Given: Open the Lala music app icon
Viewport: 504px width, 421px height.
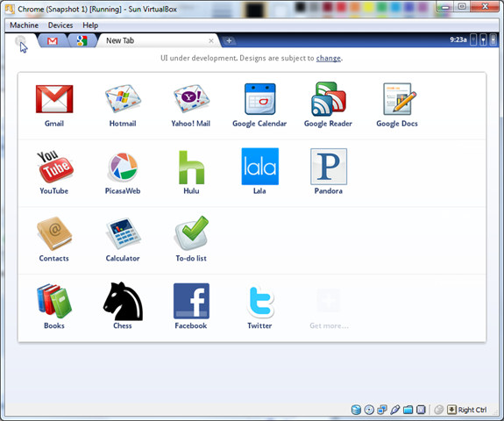Looking at the screenshot, I should click(260, 167).
